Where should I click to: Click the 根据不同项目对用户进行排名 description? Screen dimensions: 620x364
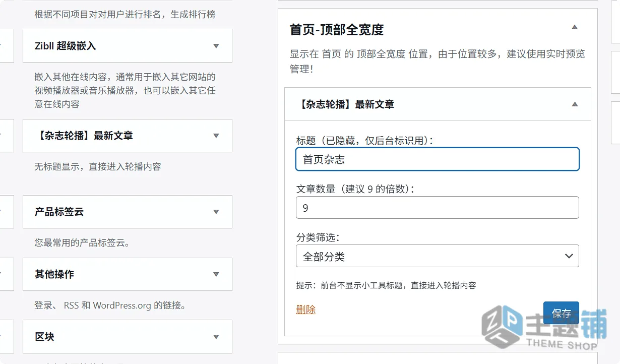tap(125, 15)
